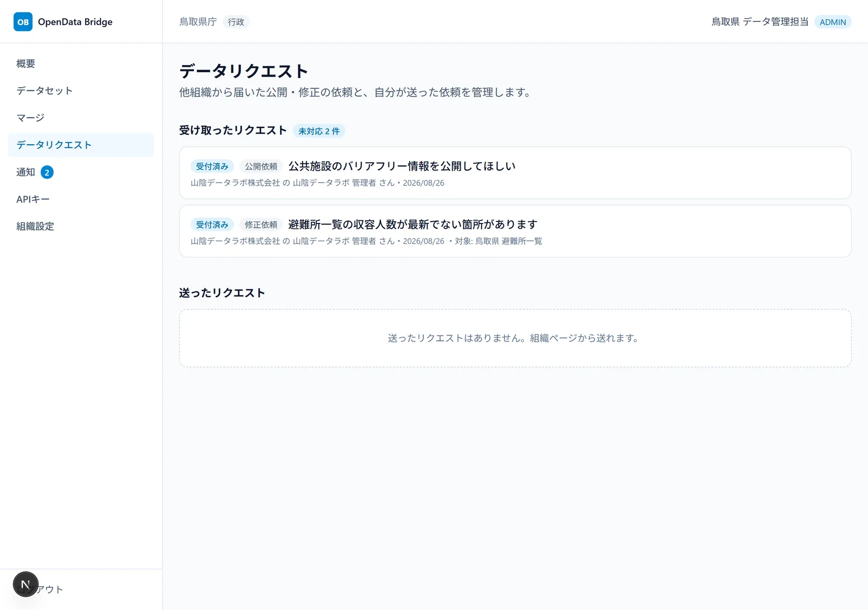Open 概要 in the sidebar
The image size is (868, 610).
(x=81, y=63)
